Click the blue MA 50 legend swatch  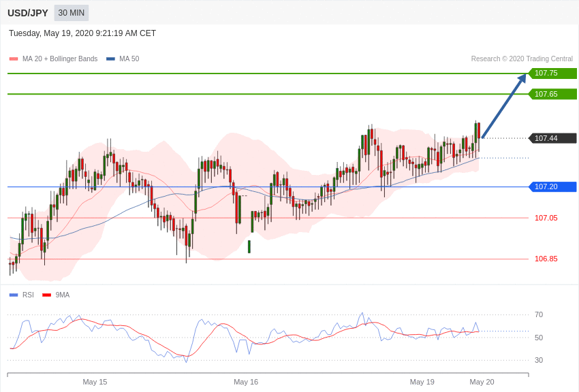tap(110, 59)
